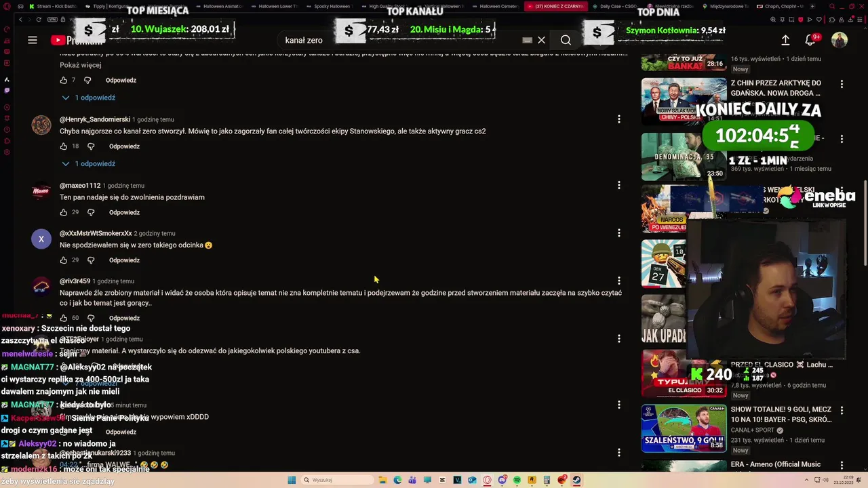The height and width of the screenshot is (488, 868).
Task: Like riv3r459's comment with 60 likes
Action: point(64,318)
